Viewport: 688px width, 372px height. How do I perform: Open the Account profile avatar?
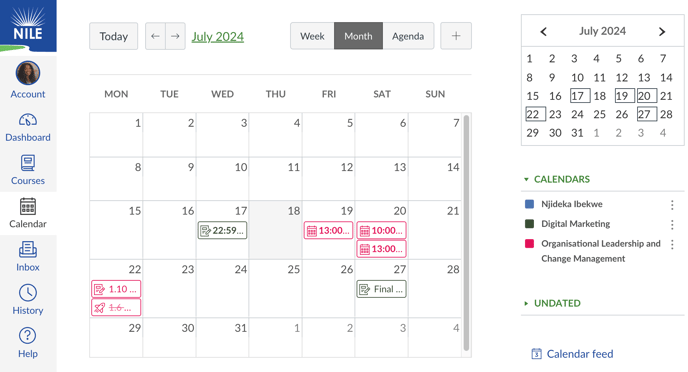28,73
